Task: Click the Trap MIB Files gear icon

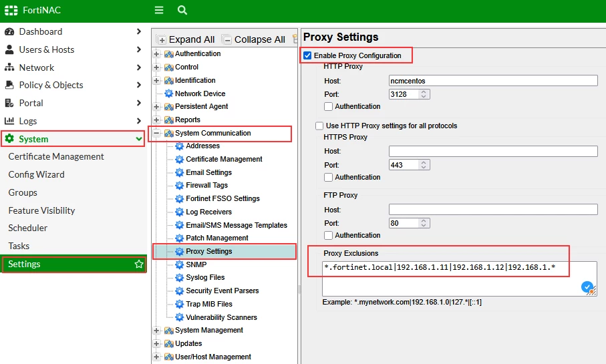Action: pos(179,304)
